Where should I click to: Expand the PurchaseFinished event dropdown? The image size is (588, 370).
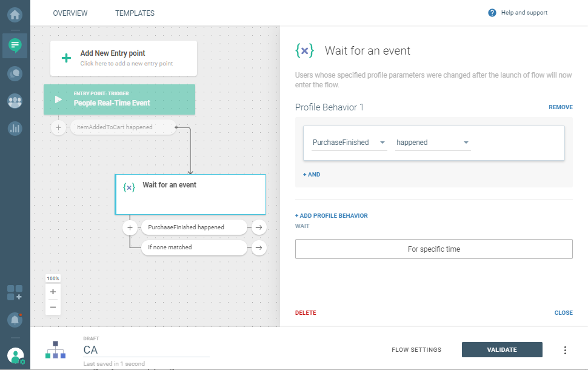349,143
